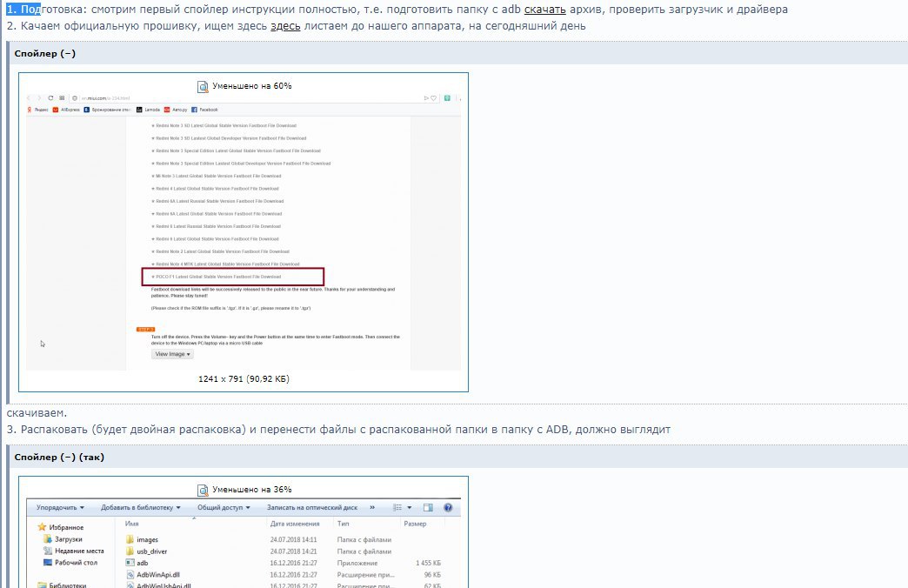Click the 'Приложение' type cell
Viewport: 908px width, 588px height.
pyautogui.click(x=357, y=563)
